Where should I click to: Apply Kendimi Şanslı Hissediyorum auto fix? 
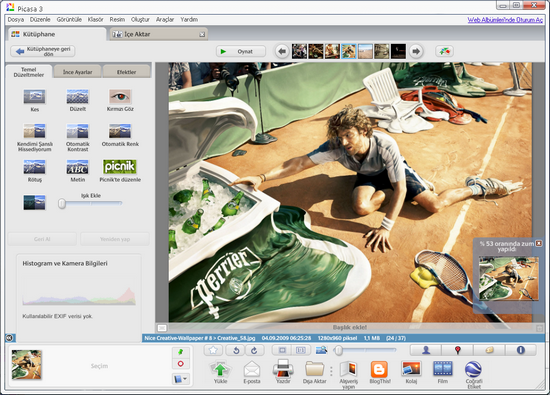[34, 131]
